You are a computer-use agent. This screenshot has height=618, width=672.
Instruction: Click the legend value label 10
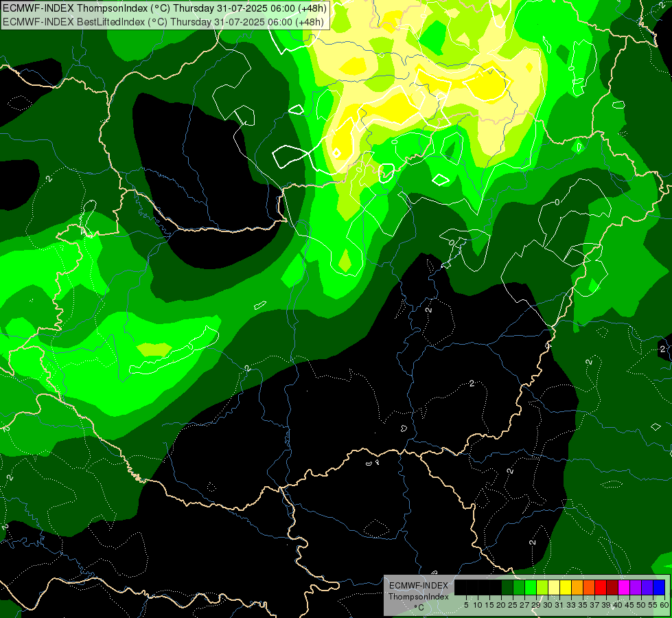click(478, 605)
